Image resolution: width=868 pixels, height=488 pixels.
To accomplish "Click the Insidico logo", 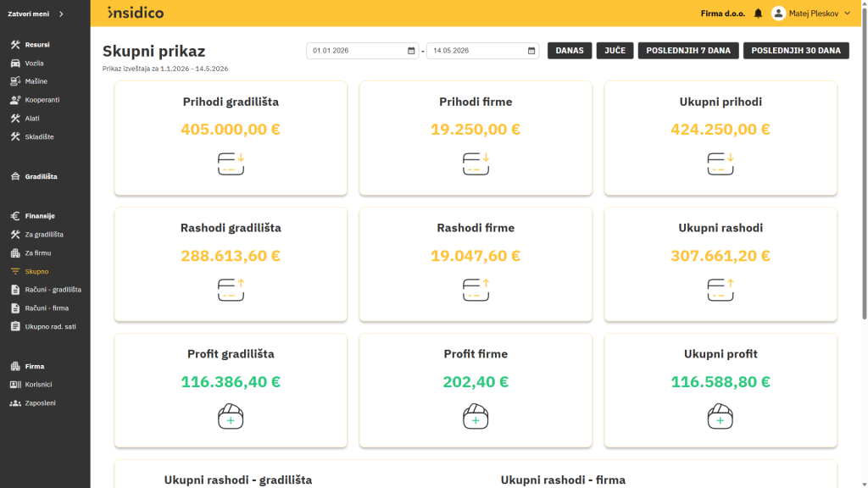I will [136, 13].
